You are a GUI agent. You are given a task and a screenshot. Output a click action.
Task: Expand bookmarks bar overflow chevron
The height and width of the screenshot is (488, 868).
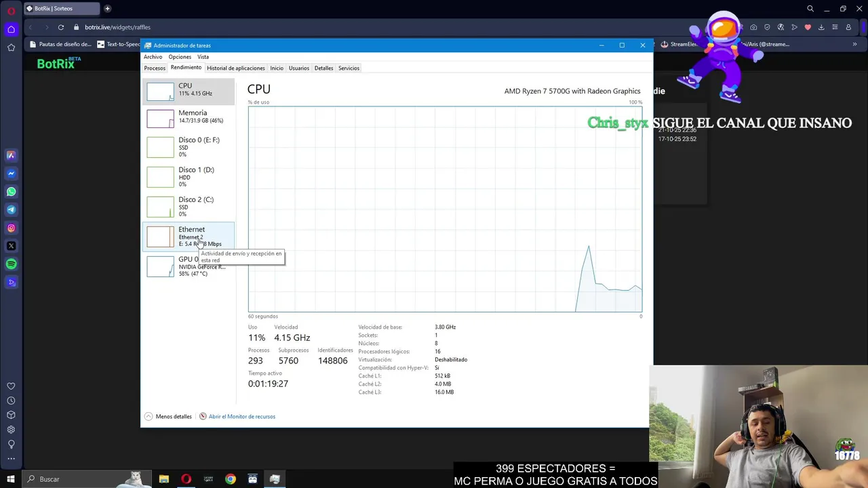pyautogui.click(x=854, y=44)
